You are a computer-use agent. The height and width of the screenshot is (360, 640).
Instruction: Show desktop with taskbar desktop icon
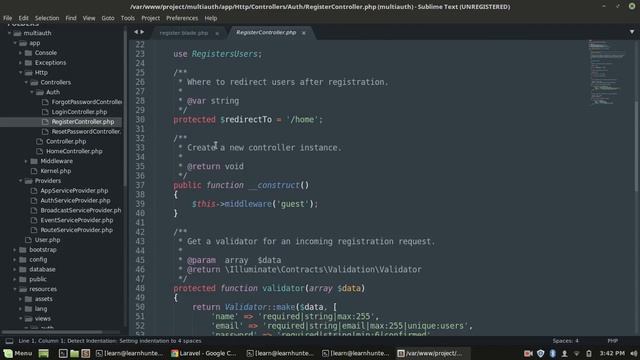click(x=44, y=353)
